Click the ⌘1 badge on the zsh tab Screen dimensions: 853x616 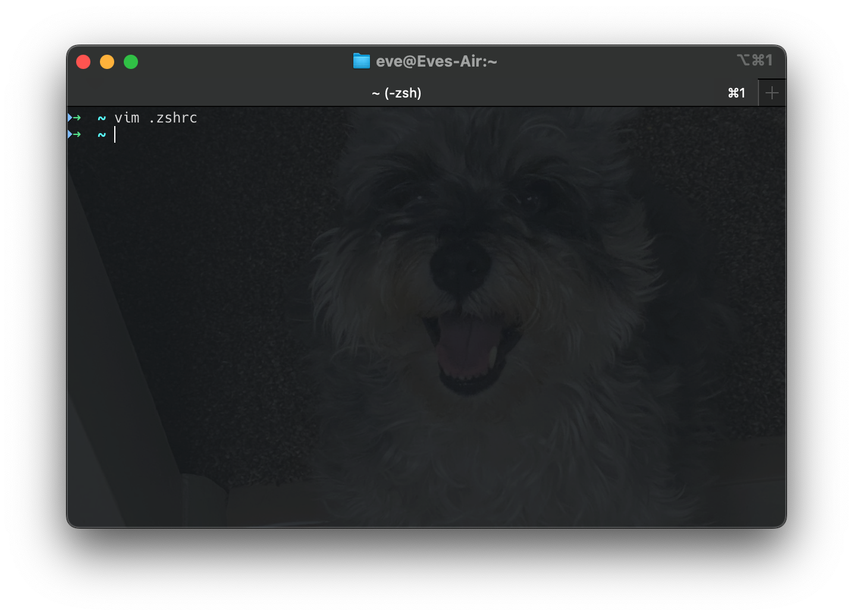[x=737, y=93]
